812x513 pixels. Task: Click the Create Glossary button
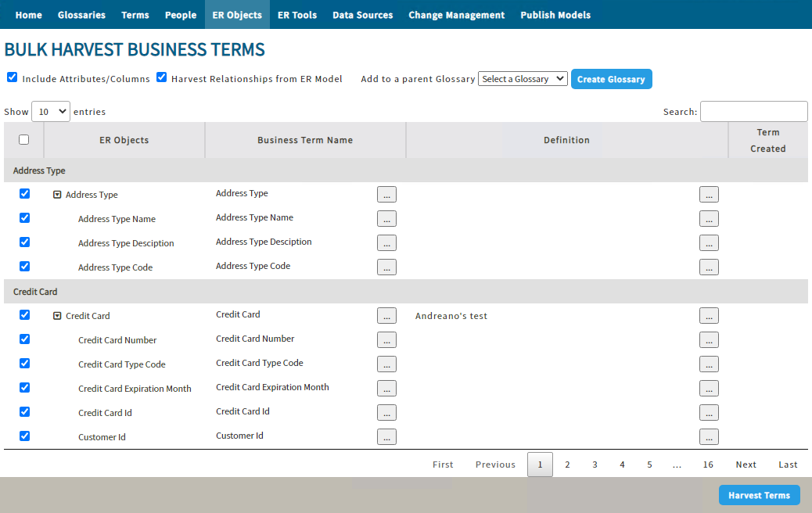pos(611,79)
